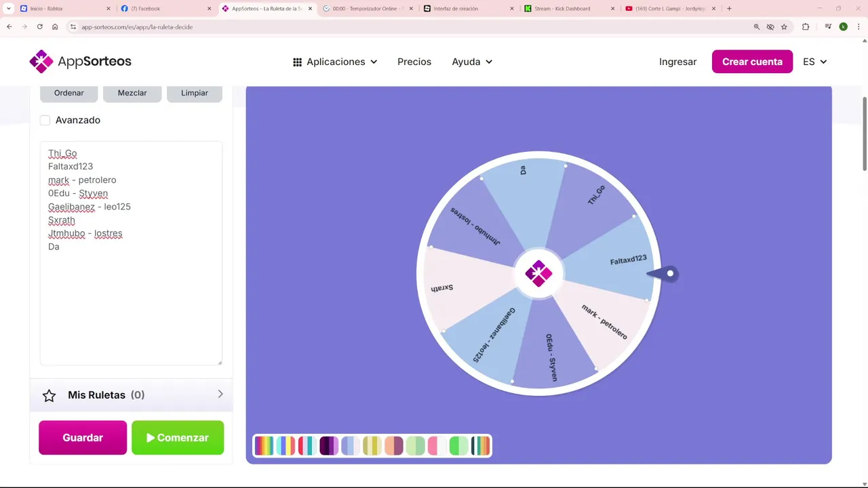Expand the Mis Ruletas panel arrow
The height and width of the screenshot is (488, 868).
coord(220,394)
